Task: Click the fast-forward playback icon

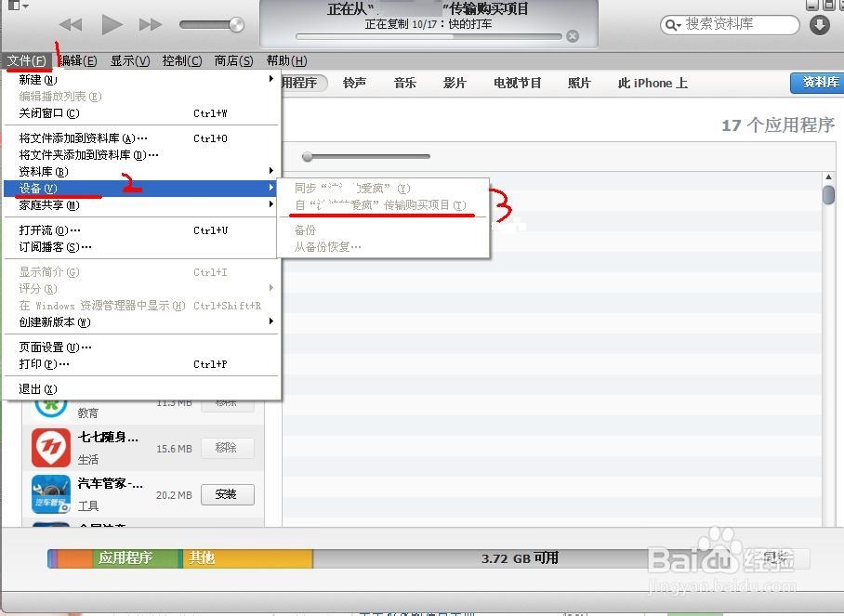Action: tap(152, 25)
